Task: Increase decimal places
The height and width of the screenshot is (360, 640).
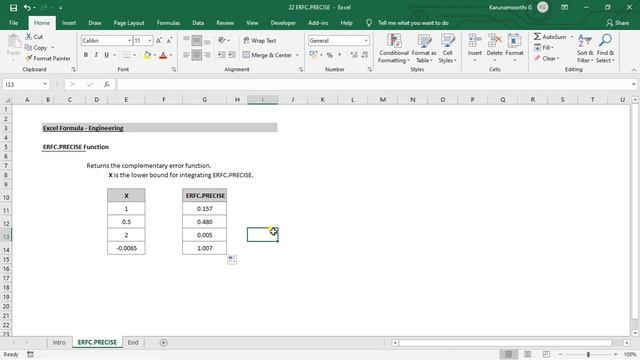Action: pyautogui.click(x=354, y=55)
